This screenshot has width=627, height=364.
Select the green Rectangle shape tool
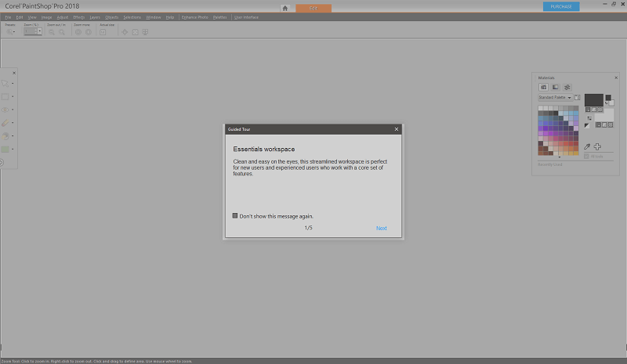pyautogui.click(x=5, y=149)
